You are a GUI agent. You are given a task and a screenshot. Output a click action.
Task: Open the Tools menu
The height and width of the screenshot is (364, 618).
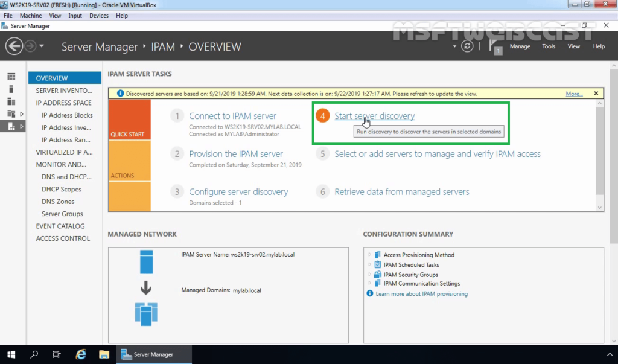pos(548,46)
